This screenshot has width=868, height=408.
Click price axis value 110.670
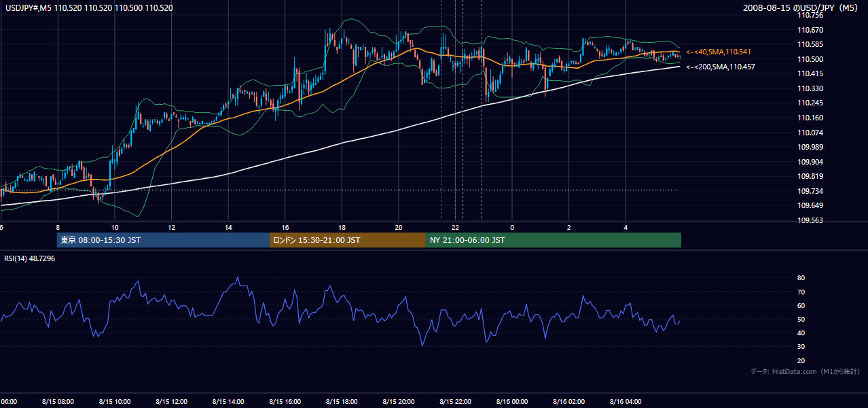(x=810, y=30)
